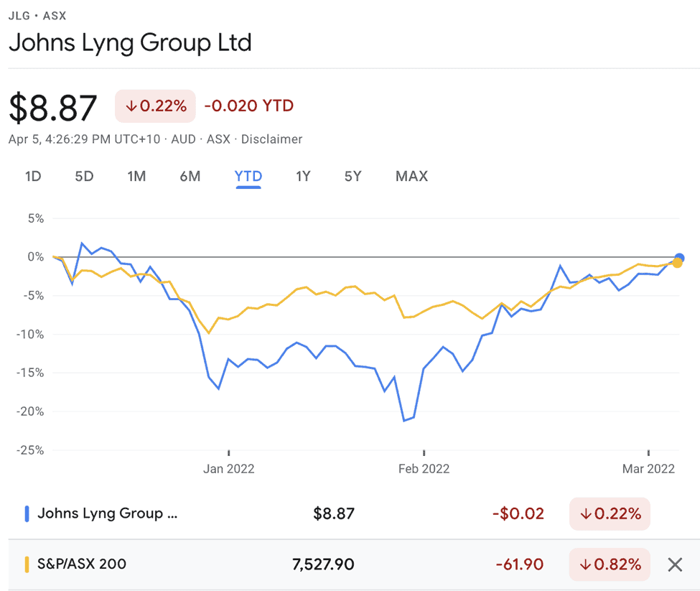Click the 0.22% badge in Johns Lyng row

(610, 513)
